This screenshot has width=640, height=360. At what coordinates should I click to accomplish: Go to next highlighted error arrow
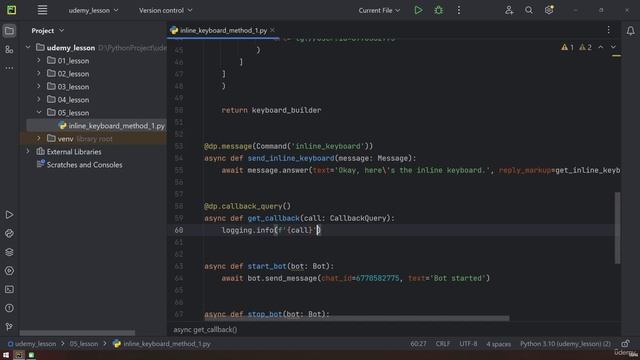tap(613, 47)
